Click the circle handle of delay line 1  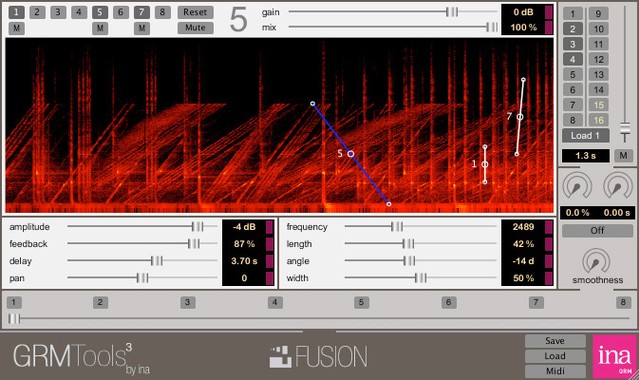click(485, 164)
